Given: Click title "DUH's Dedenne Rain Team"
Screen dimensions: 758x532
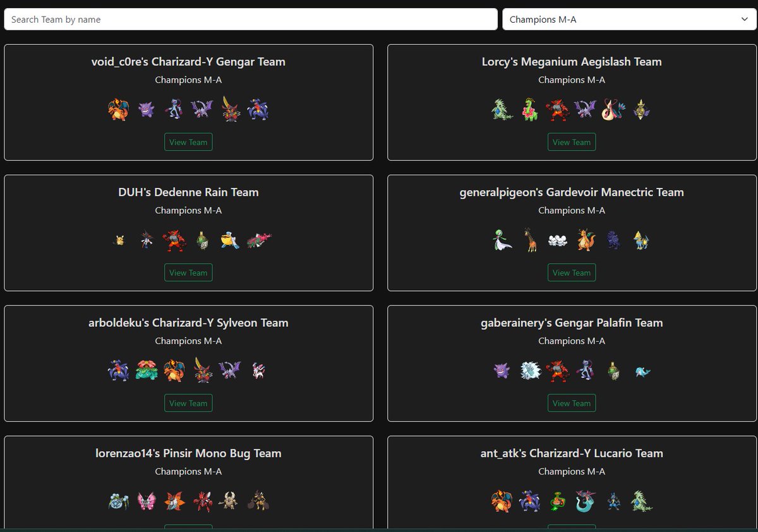Looking at the screenshot, I should pyautogui.click(x=188, y=192).
